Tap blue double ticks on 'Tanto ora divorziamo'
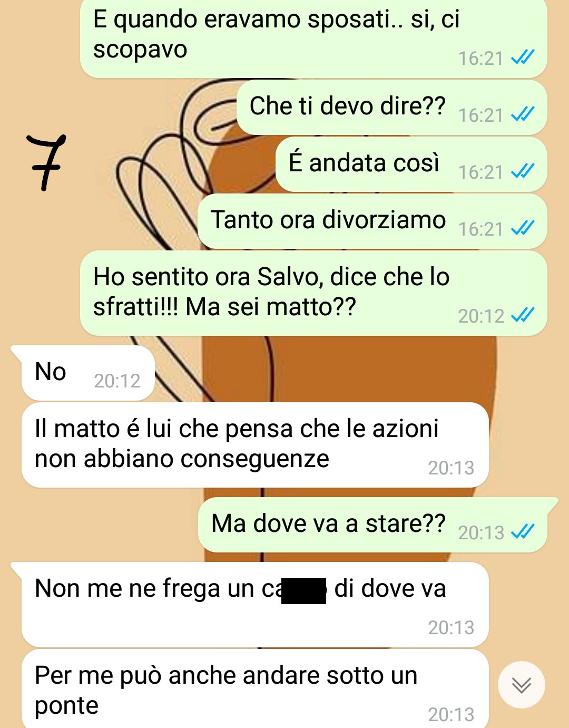Viewport: 569px width, 728px height. [523, 228]
